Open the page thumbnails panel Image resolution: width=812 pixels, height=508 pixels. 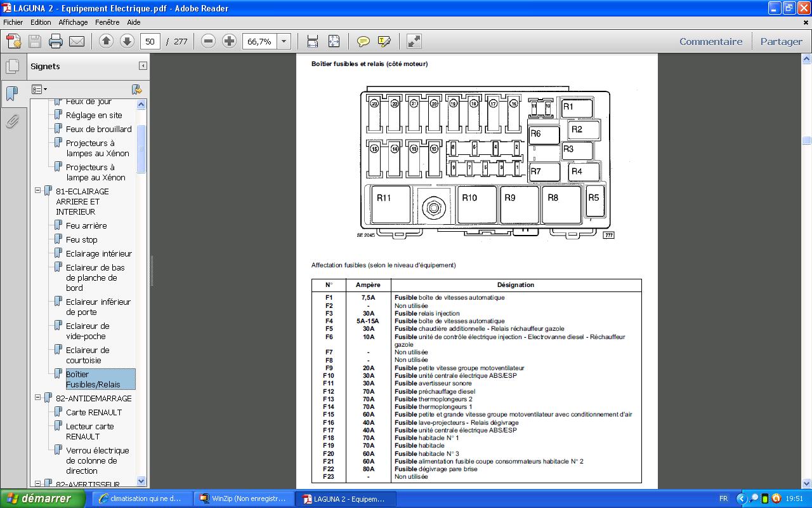pos(12,67)
